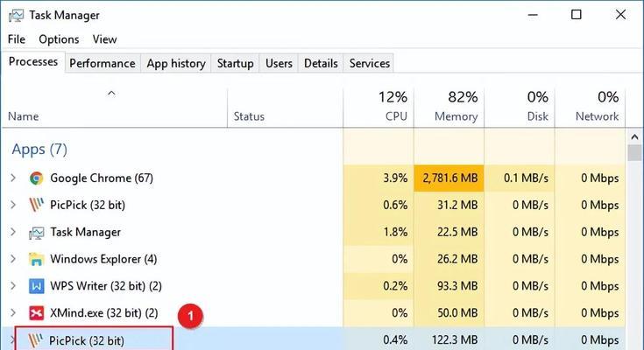
Task: Expand Windows Explorer (4) process group
Action: [x=13, y=259]
